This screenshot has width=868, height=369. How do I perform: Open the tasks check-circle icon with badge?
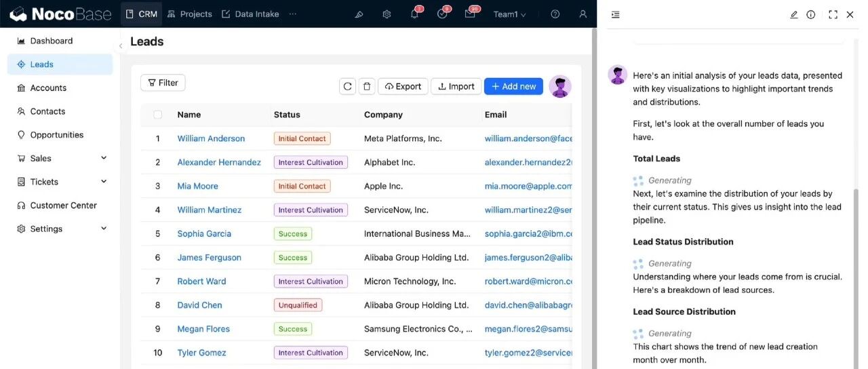(442, 14)
